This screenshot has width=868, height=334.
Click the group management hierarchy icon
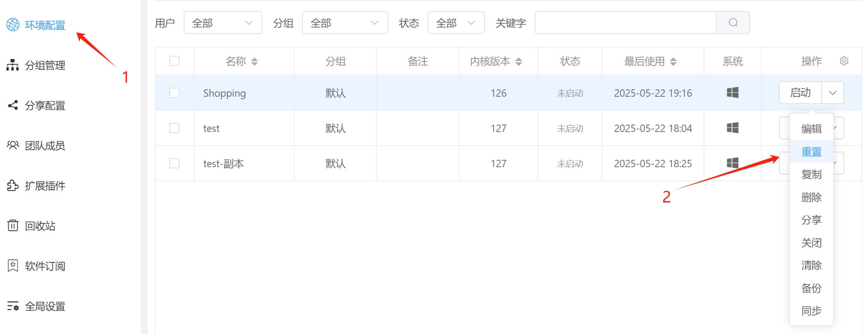[x=13, y=65]
